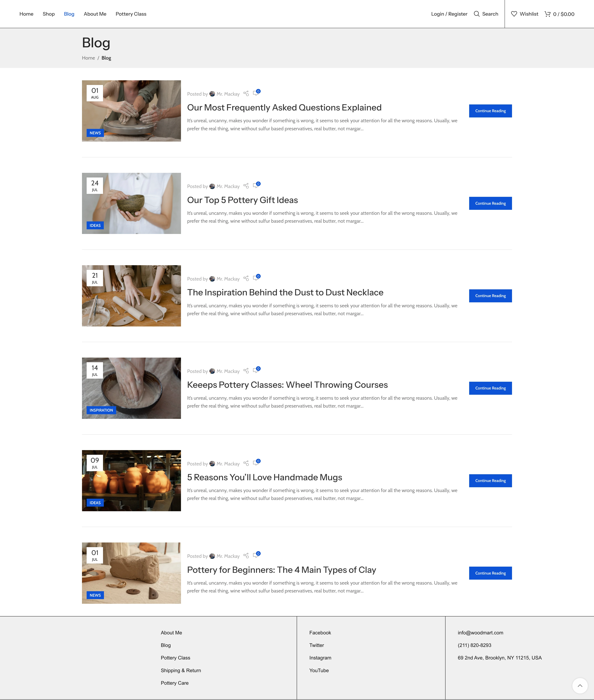Open comments icon on Pottery Gift Ideas post
594x700 pixels.
click(x=256, y=186)
